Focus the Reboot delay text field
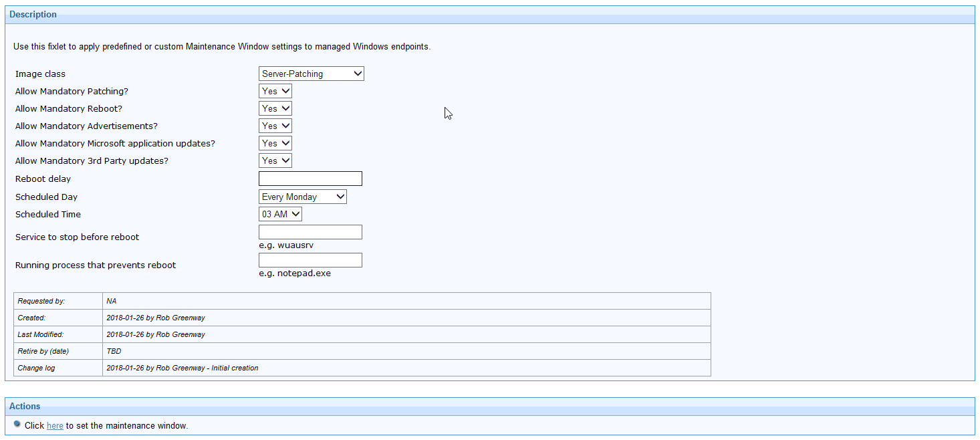980x440 pixels. coord(310,179)
